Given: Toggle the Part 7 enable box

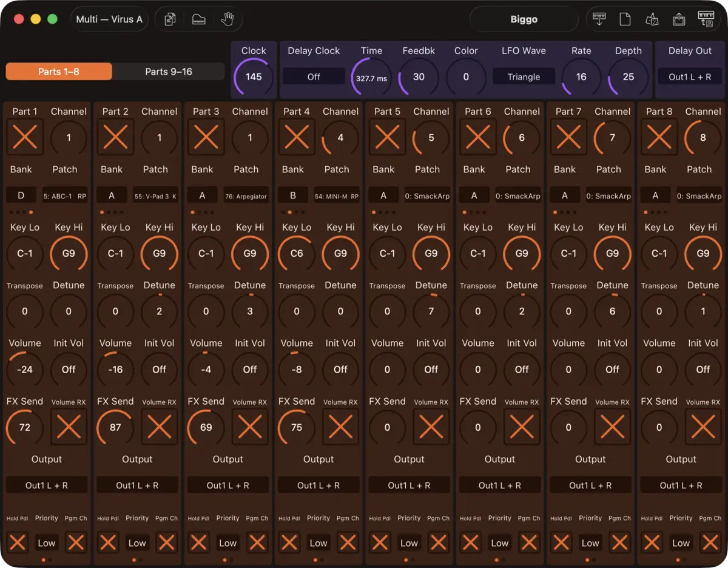Looking at the screenshot, I should 568,137.
